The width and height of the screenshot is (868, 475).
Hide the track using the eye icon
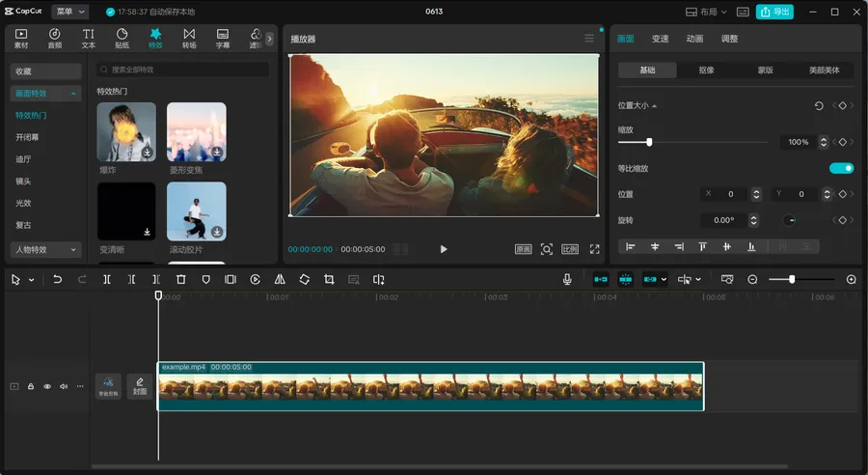[47, 386]
